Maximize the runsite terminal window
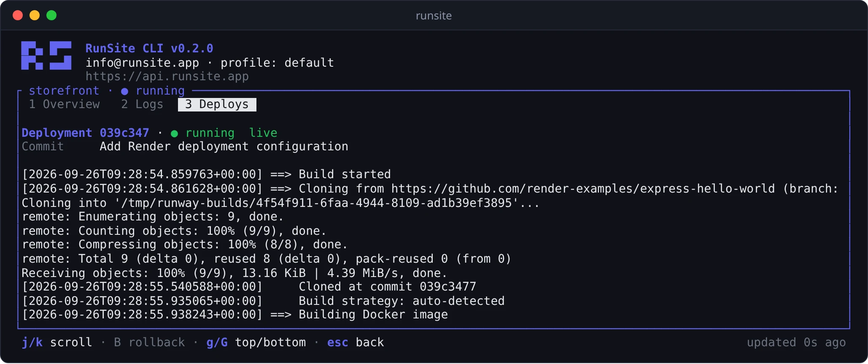The width and height of the screenshot is (868, 364). [x=51, y=16]
